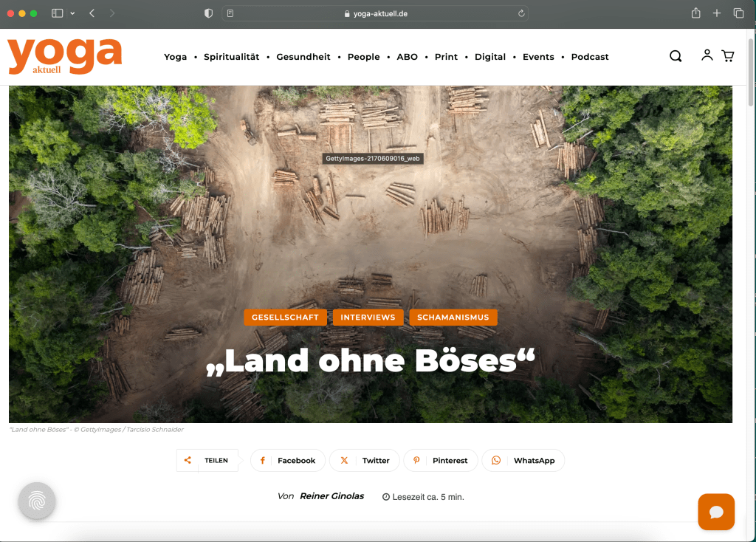
Task: Click the orange chat bubble widget
Action: tap(716, 512)
